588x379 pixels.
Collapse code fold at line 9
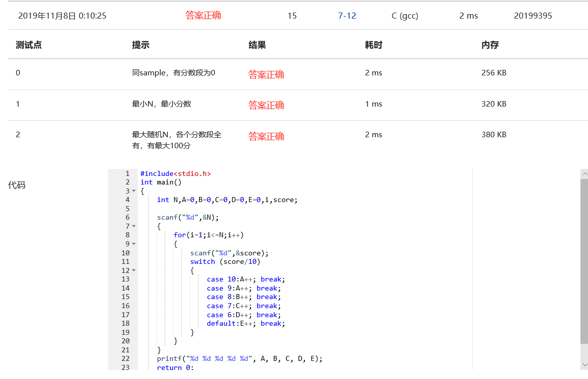tap(134, 244)
